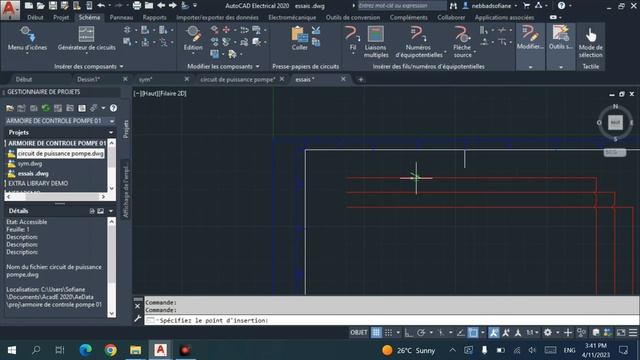Click the Help question mark in title bar

(x=562, y=5)
